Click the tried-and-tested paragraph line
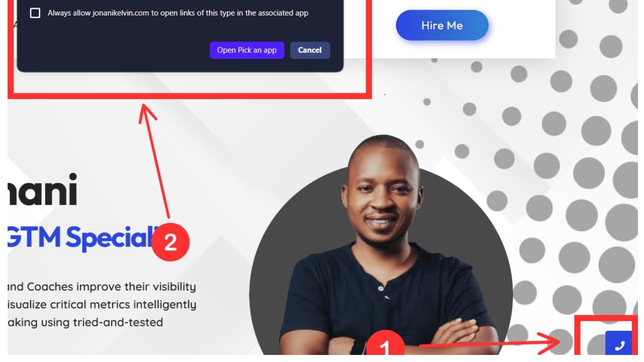Image resolution: width=644 pixels, height=362 pixels. tap(85, 322)
